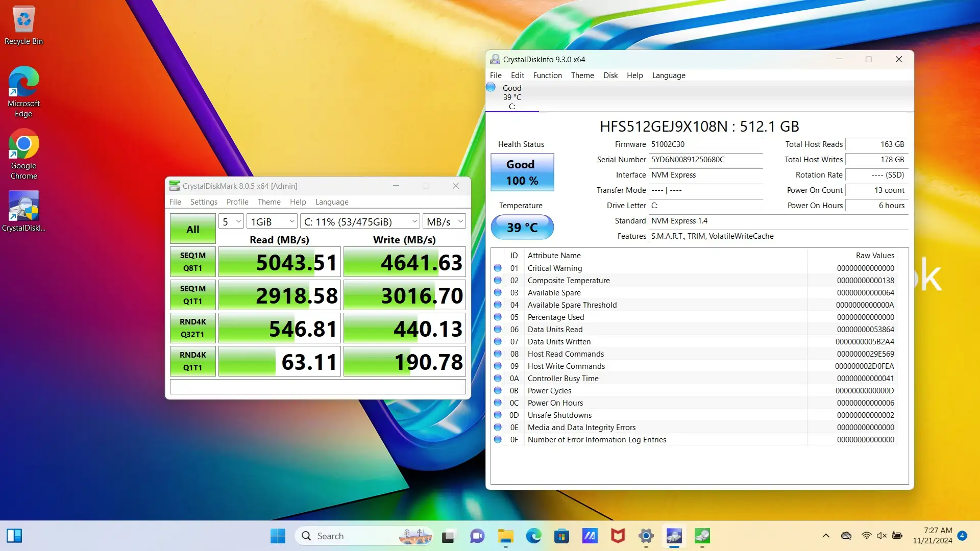Image resolution: width=980 pixels, height=551 pixels.
Task: Click the Windows Start button
Action: pyautogui.click(x=278, y=536)
